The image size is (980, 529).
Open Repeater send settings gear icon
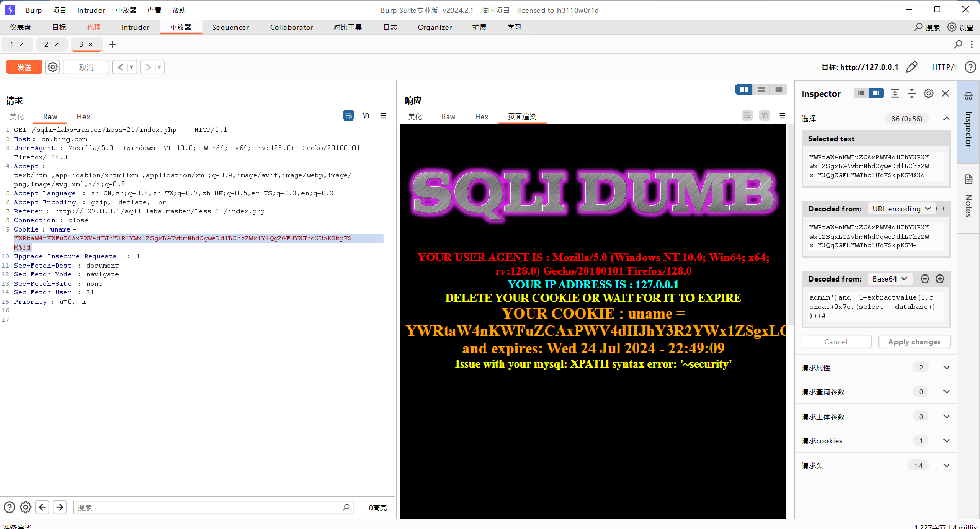(53, 67)
